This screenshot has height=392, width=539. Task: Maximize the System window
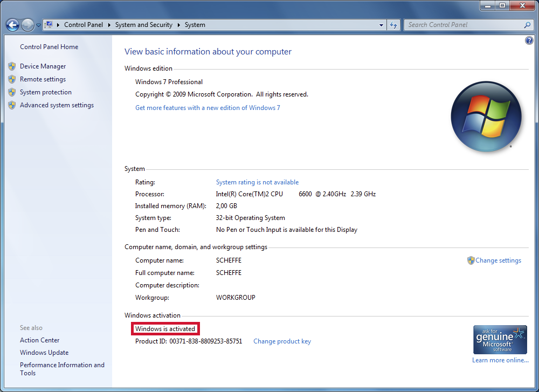point(502,5)
